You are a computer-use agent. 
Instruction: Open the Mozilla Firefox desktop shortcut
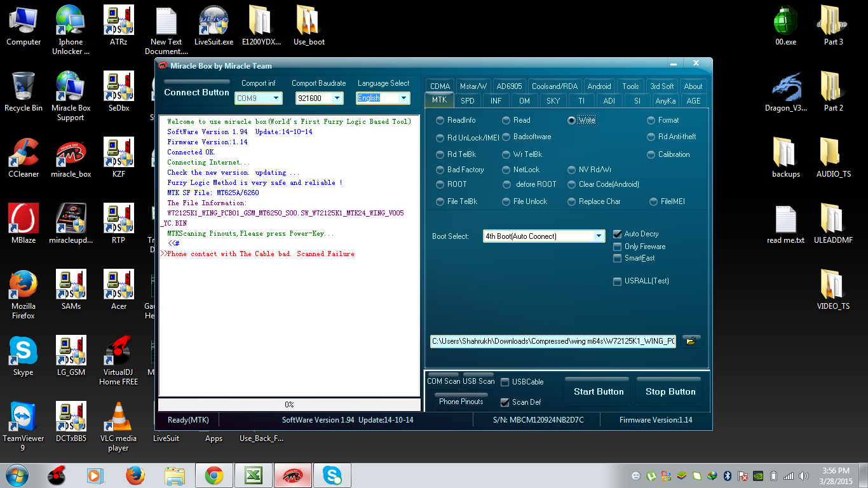(24, 295)
